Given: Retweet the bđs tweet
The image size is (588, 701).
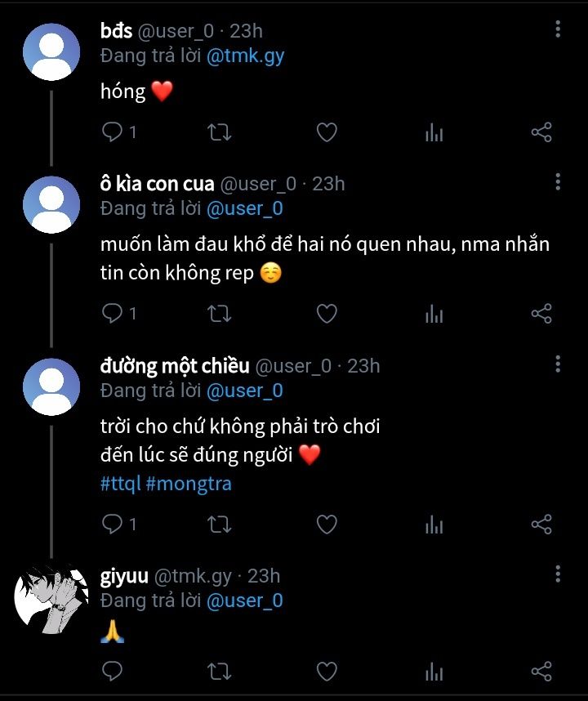Looking at the screenshot, I should coord(219,132).
